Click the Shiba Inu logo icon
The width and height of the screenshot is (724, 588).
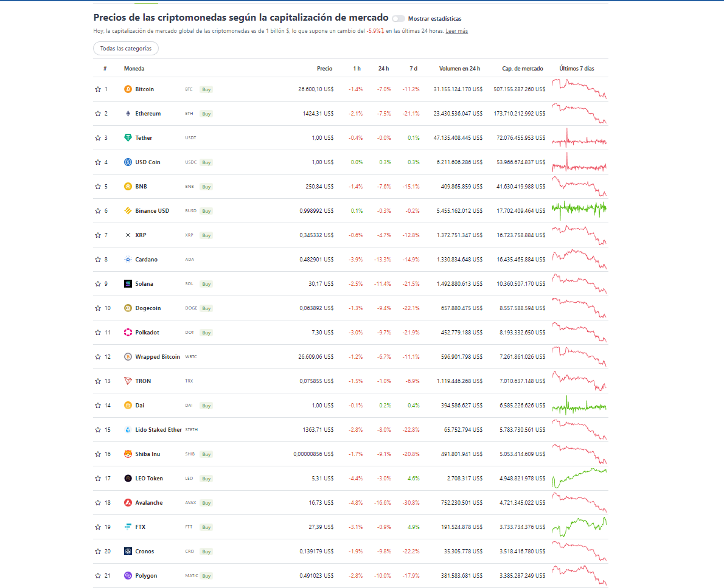pyautogui.click(x=128, y=454)
